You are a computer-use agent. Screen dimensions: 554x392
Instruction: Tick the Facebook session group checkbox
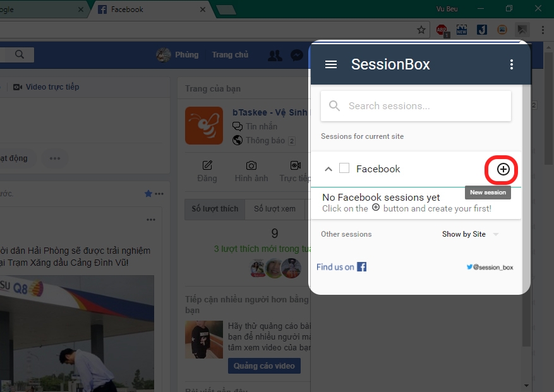(x=344, y=169)
